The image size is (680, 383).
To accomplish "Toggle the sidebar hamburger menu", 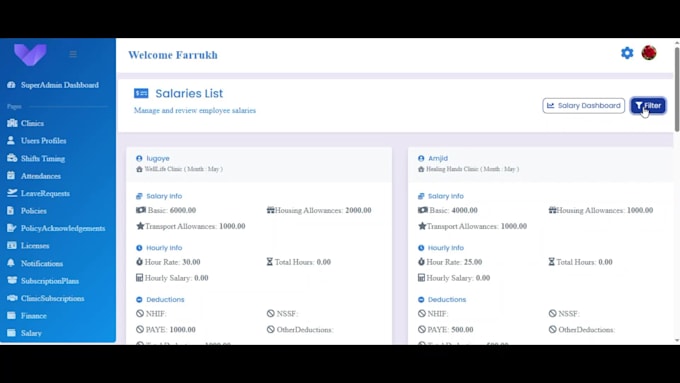I will 73,54.
